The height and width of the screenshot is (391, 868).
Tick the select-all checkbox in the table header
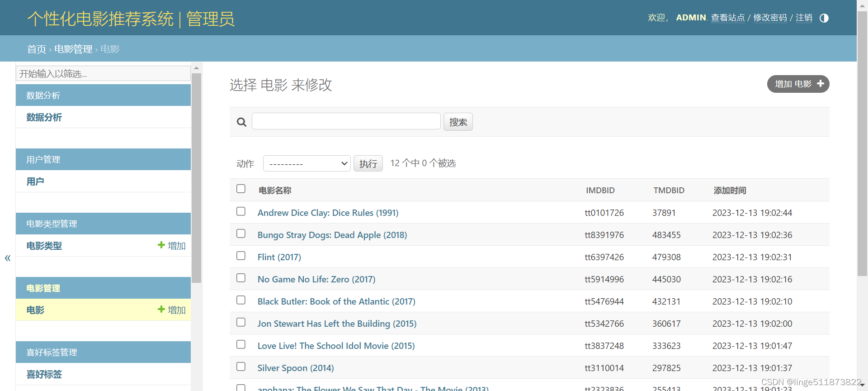(241, 189)
